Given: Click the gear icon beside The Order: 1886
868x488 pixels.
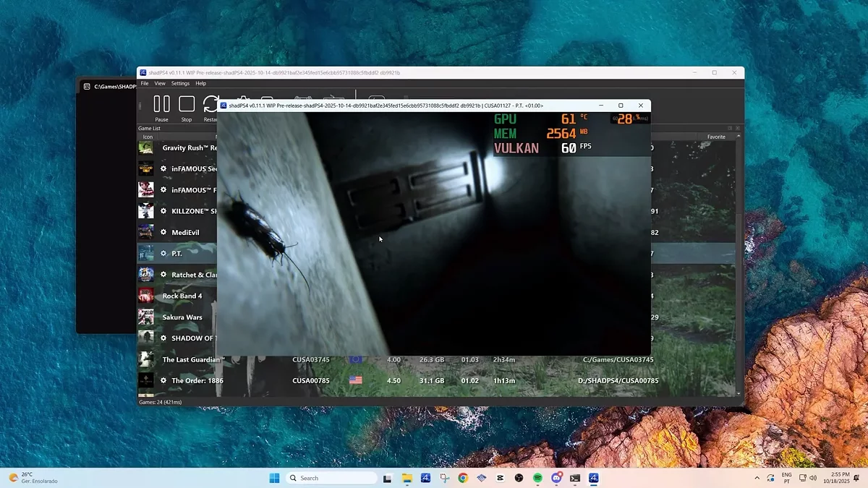Looking at the screenshot, I should [x=163, y=380].
